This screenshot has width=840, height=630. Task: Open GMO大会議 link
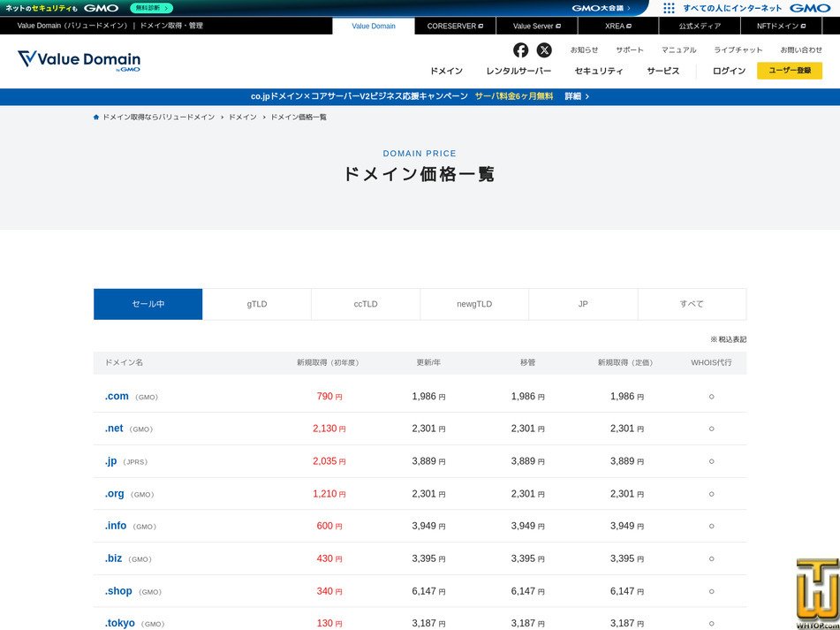coord(601,8)
